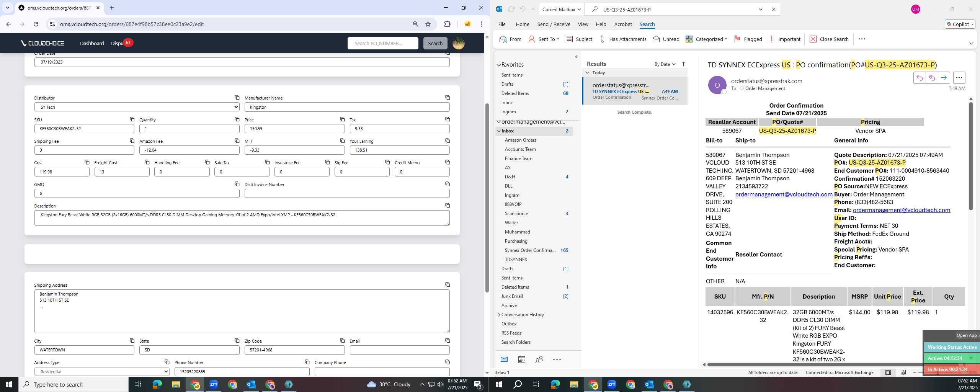
Task: Open By Date sort dropdown
Action: [665, 64]
